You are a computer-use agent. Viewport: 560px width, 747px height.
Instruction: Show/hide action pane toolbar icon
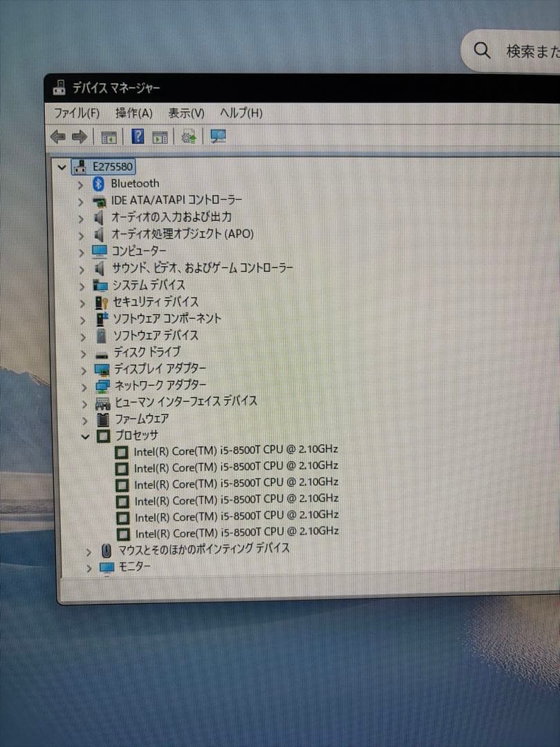[x=160, y=138]
